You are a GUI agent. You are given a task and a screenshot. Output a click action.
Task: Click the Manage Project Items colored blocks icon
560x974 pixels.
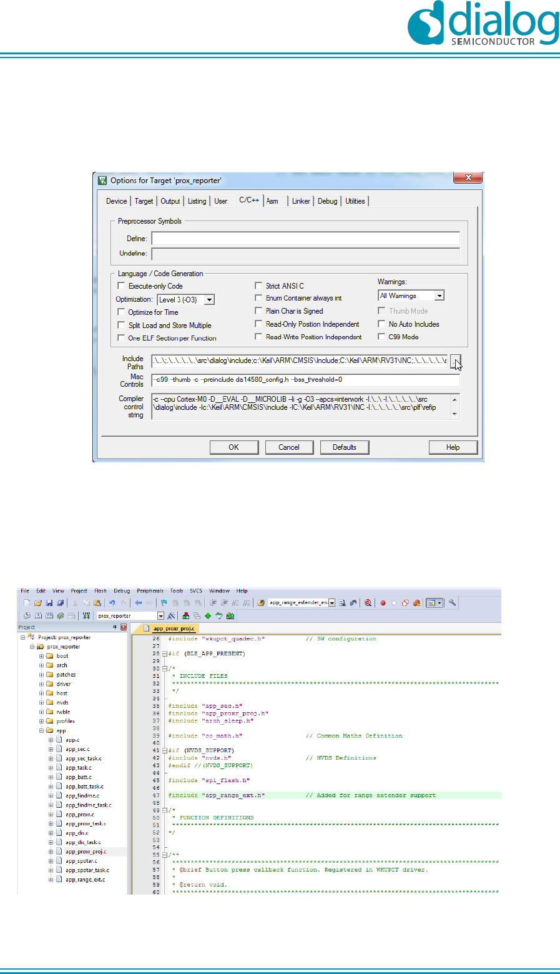[185, 616]
